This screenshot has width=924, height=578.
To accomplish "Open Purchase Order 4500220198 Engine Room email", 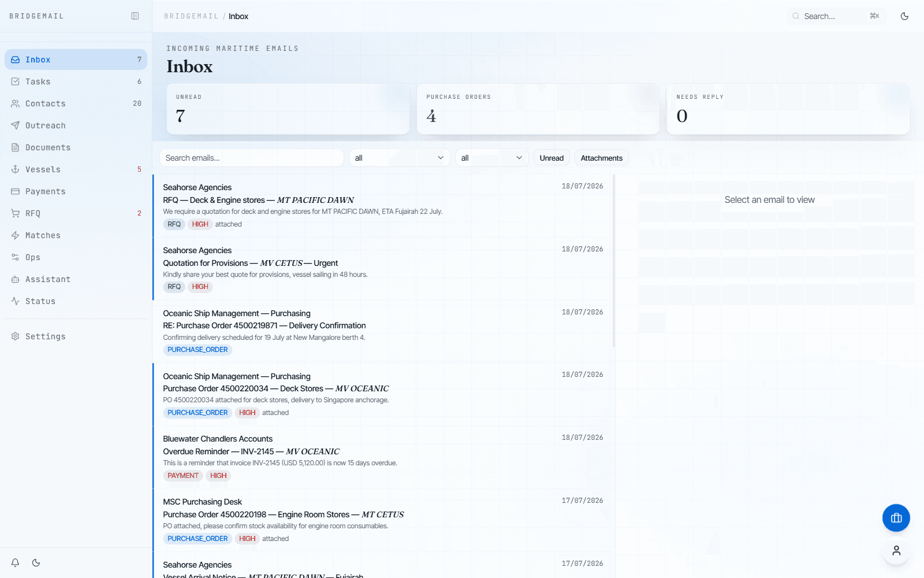I will pyautogui.click(x=382, y=520).
